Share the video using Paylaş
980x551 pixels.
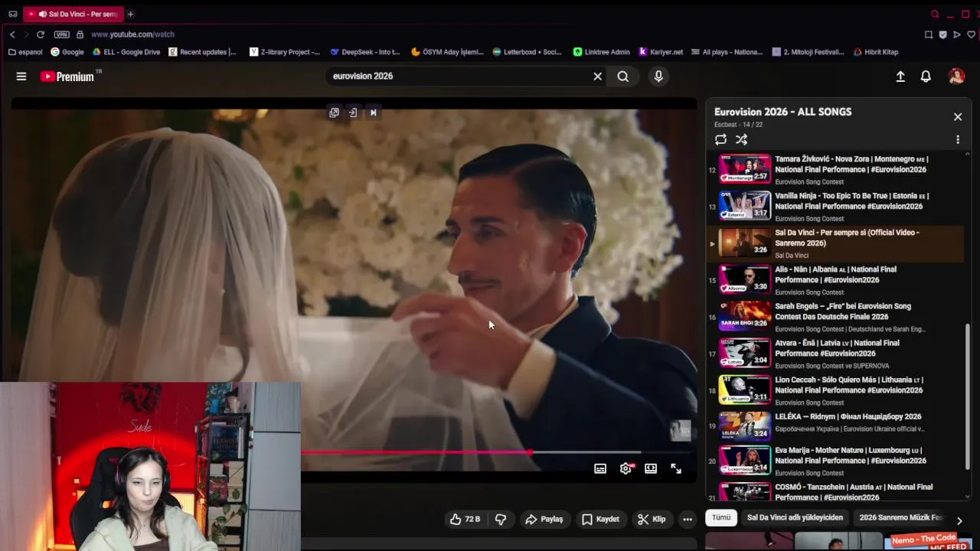pos(544,519)
